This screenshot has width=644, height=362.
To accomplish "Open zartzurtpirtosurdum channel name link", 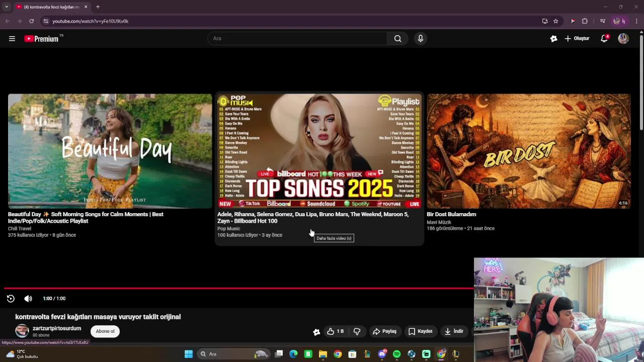I will [x=57, y=328].
